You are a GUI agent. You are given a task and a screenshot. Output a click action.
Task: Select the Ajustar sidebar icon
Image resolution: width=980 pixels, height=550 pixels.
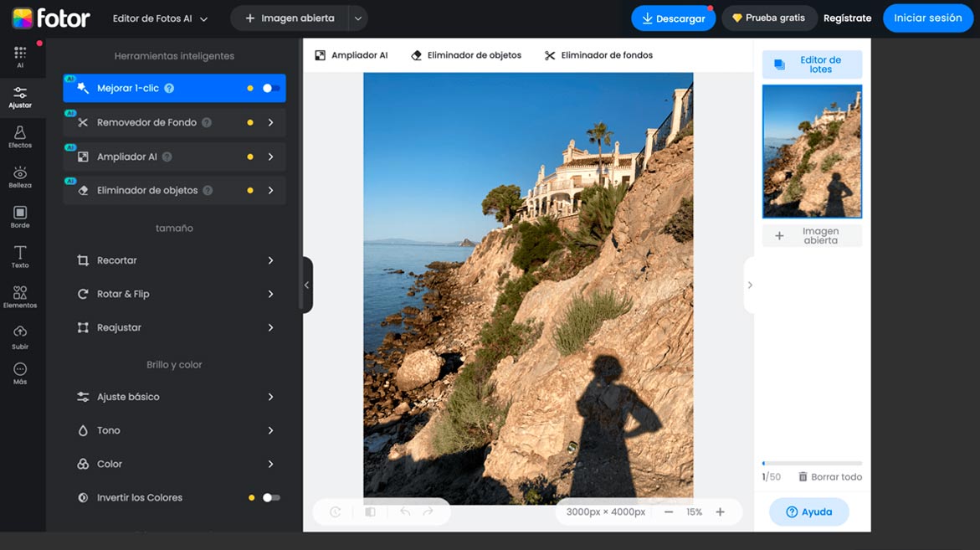point(20,97)
